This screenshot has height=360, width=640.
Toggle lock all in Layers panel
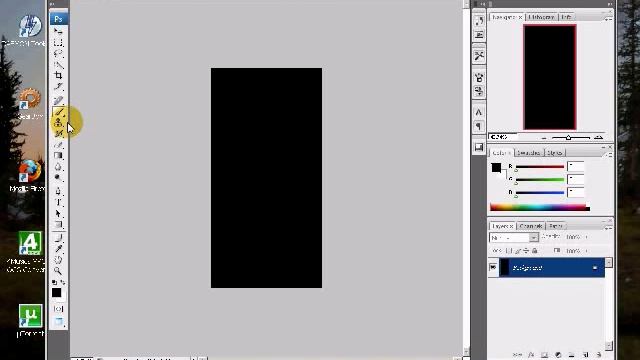point(535,251)
